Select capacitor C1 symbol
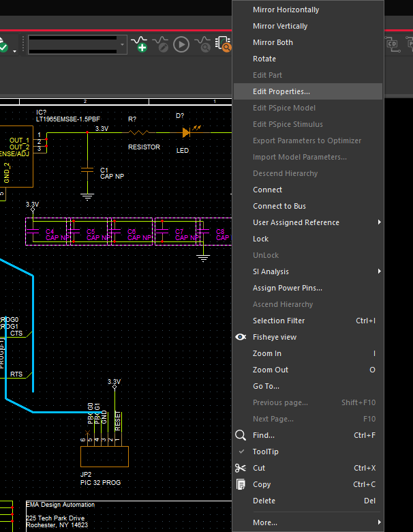This screenshot has width=413, height=532. click(87, 170)
